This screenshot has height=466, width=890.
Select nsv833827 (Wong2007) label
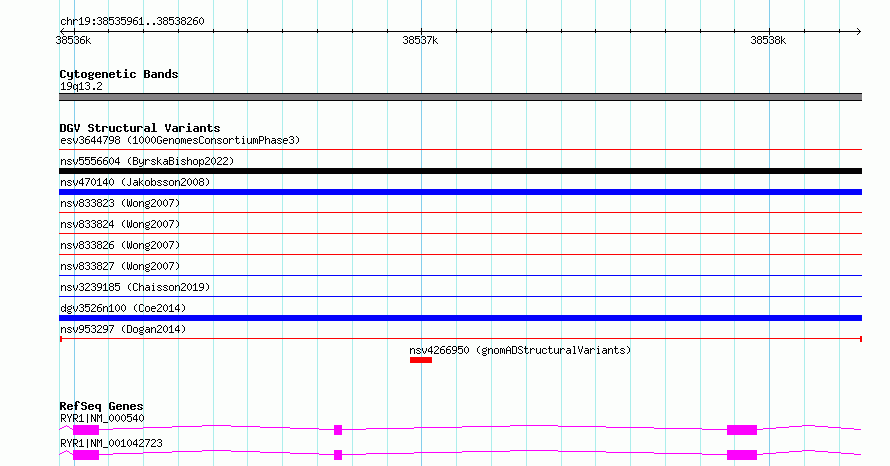point(120,266)
